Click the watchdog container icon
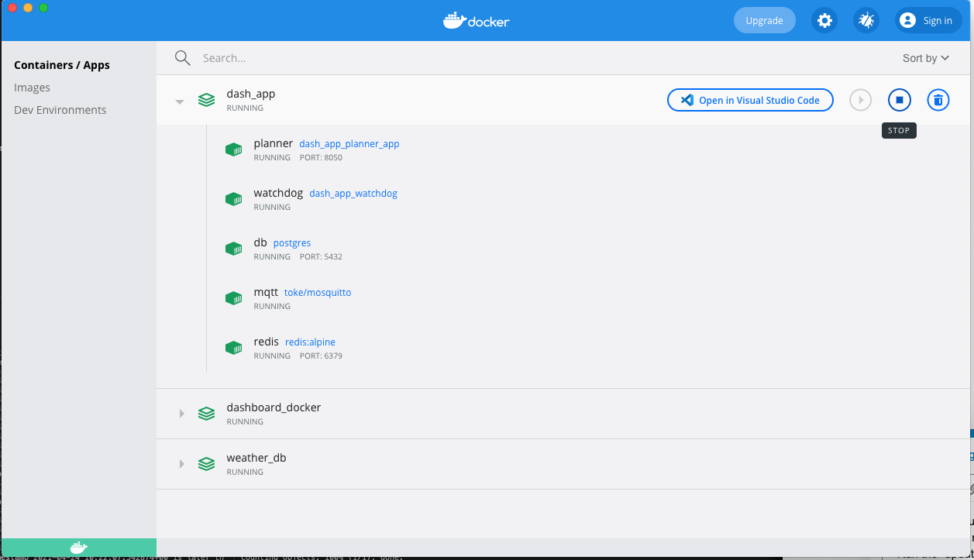Image resolution: width=974 pixels, height=560 pixels. (x=233, y=199)
